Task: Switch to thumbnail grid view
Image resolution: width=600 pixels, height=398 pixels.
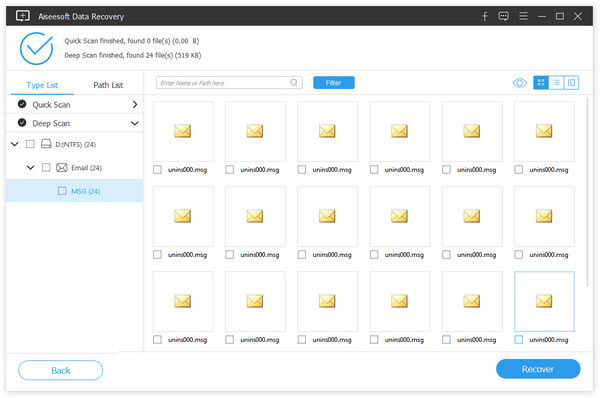Action: pyautogui.click(x=541, y=83)
